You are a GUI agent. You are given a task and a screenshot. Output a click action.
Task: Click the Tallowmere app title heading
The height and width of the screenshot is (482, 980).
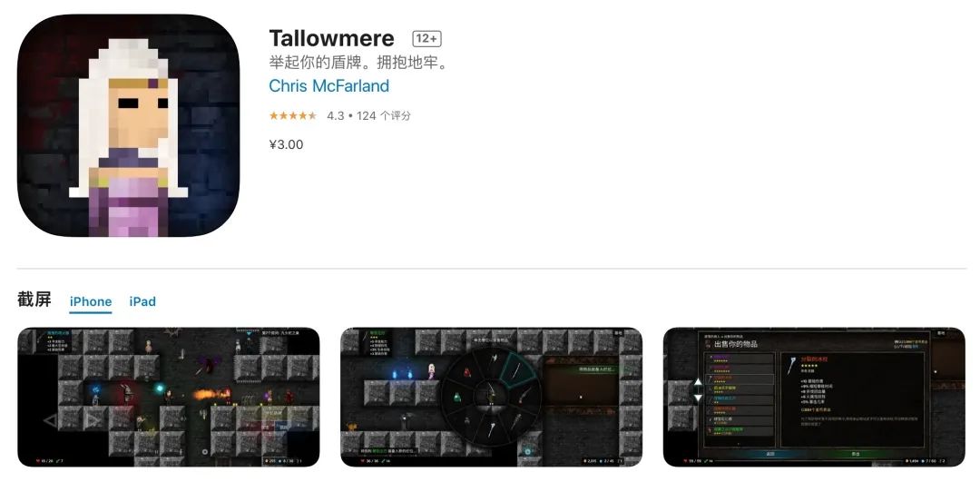pyautogui.click(x=331, y=39)
